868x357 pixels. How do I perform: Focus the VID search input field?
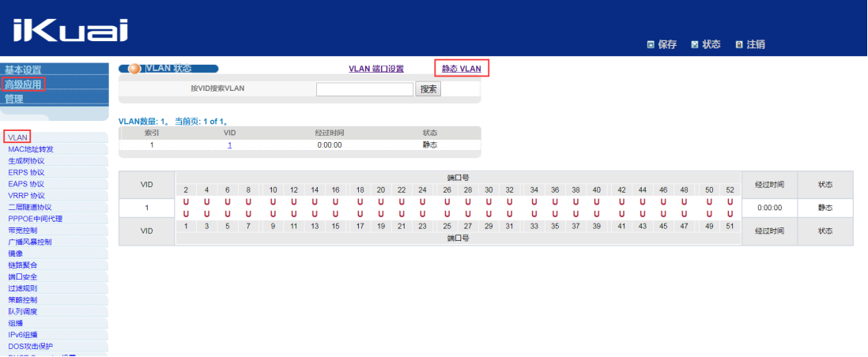[364, 89]
